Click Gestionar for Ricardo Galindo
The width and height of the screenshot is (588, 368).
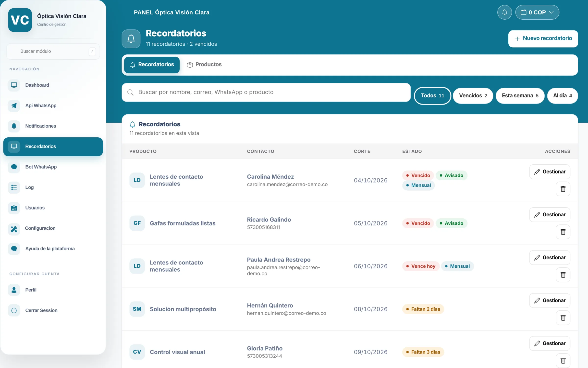550,215
